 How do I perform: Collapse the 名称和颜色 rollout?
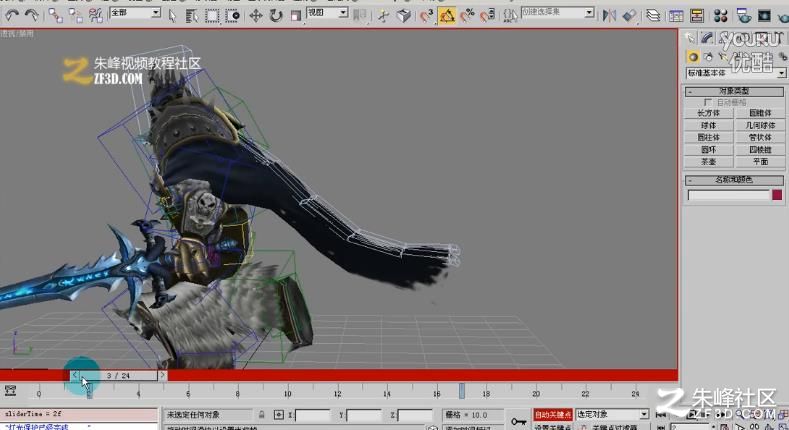click(x=734, y=180)
